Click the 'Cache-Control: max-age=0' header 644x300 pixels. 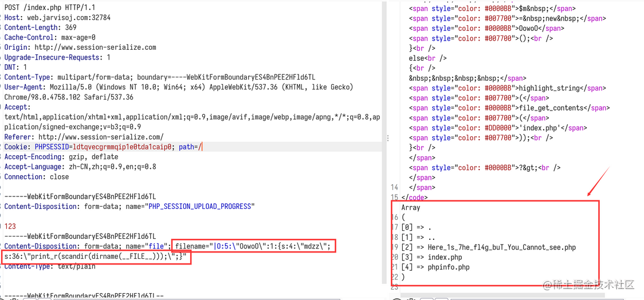(50, 37)
